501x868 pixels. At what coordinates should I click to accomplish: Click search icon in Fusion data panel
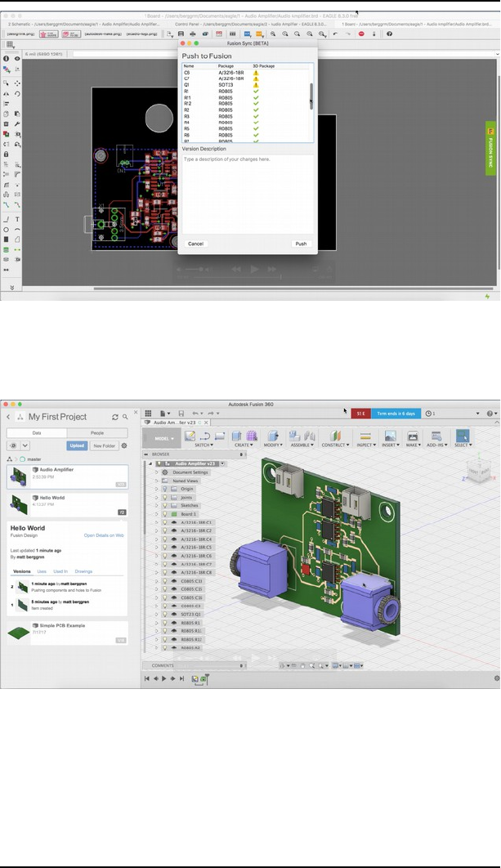(x=125, y=417)
